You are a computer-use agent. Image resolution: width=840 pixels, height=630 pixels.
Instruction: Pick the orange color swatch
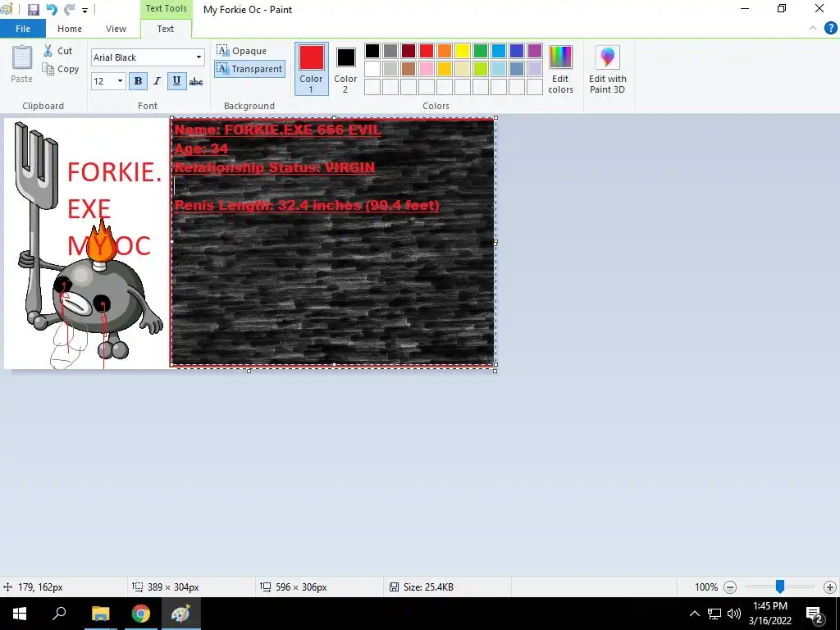click(x=444, y=51)
